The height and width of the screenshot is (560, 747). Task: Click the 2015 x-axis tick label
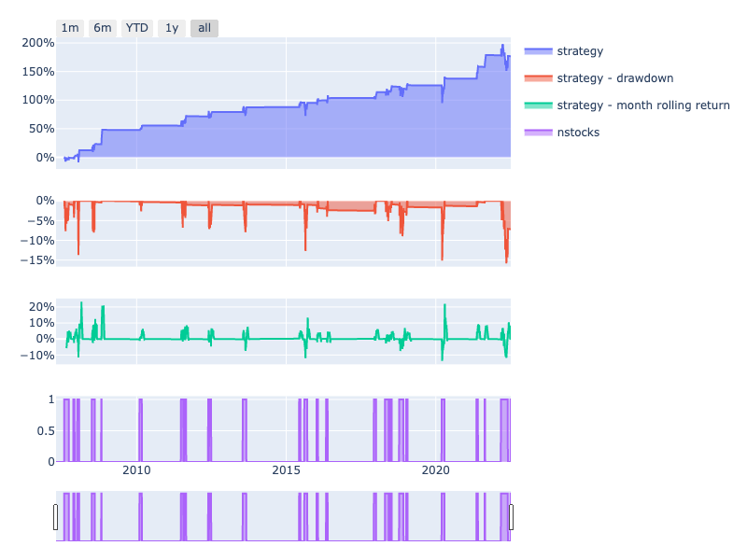click(x=287, y=470)
